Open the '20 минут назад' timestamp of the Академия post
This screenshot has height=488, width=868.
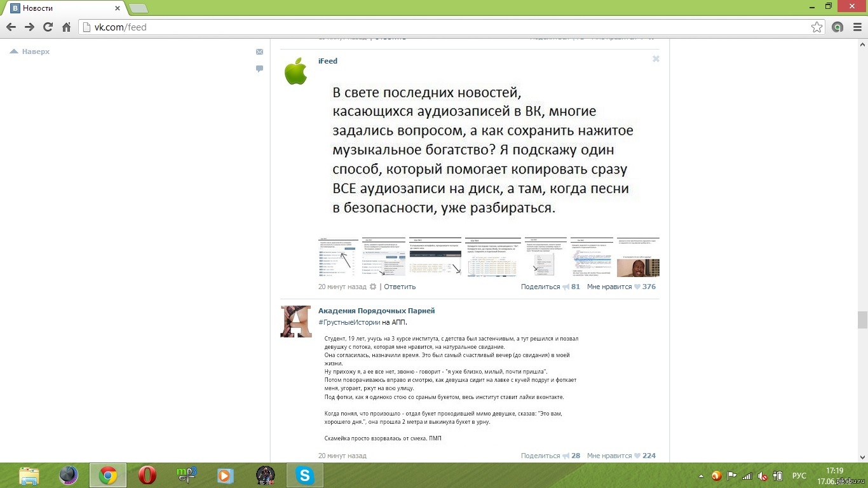pyautogui.click(x=342, y=456)
